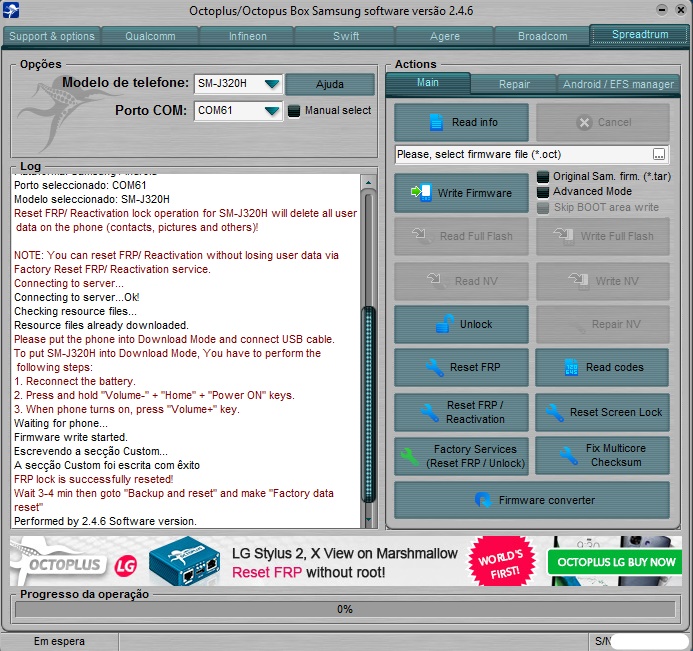Click OCTOPLUS LG BUY NOW banner button
Screen dimensions: 693x651
(614, 562)
